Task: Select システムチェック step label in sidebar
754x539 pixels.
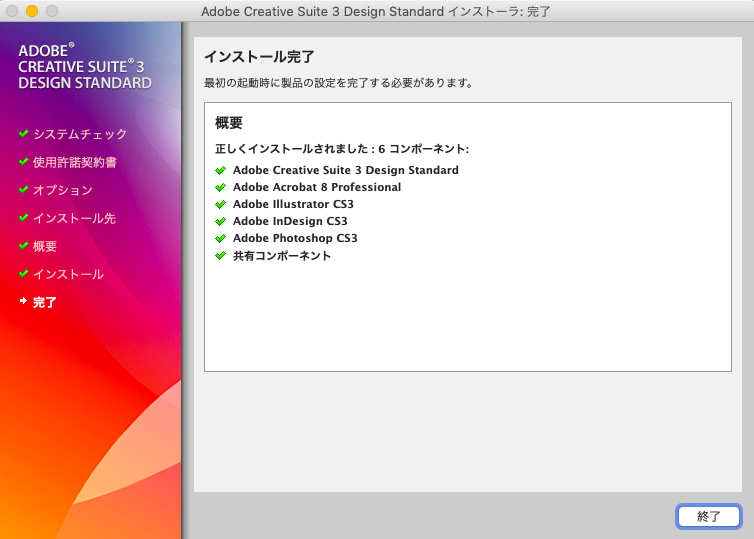Action: point(80,134)
